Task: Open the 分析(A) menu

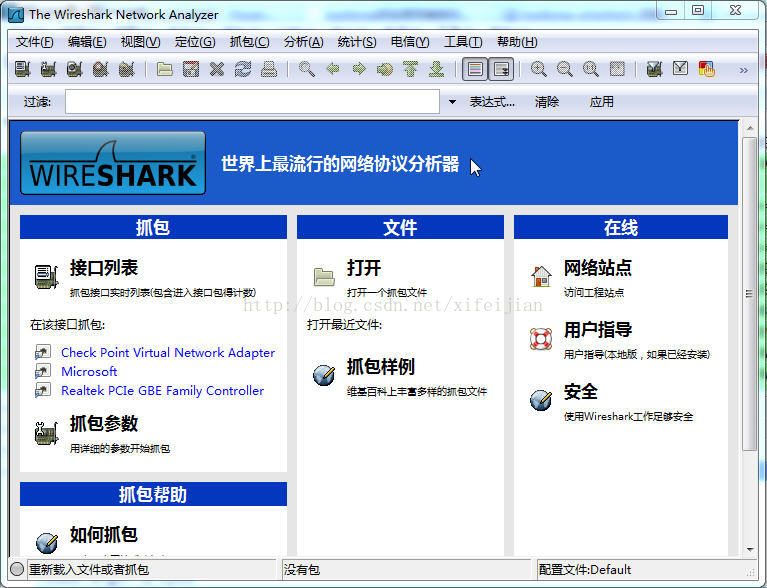Action: pyautogui.click(x=303, y=42)
